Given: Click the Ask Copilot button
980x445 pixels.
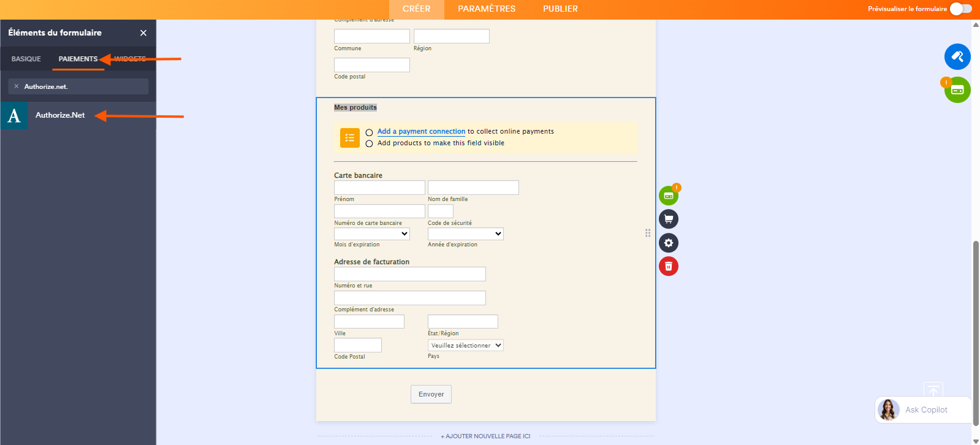Looking at the screenshot, I should point(924,409).
